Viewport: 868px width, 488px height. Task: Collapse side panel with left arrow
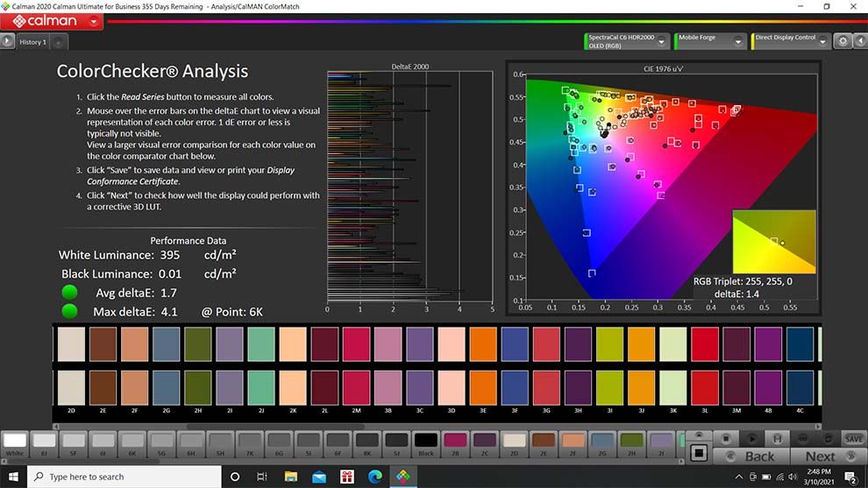(860, 41)
